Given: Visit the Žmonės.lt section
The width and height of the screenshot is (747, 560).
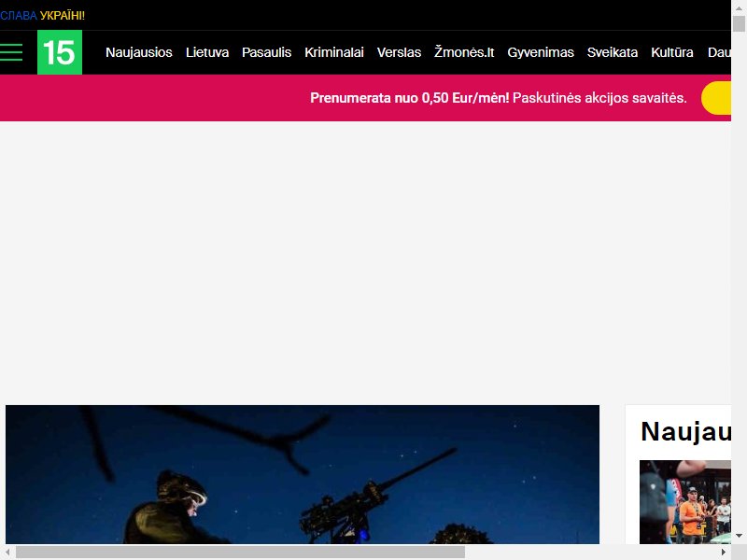Looking at the screenshot, I should (x=464, y=52).
